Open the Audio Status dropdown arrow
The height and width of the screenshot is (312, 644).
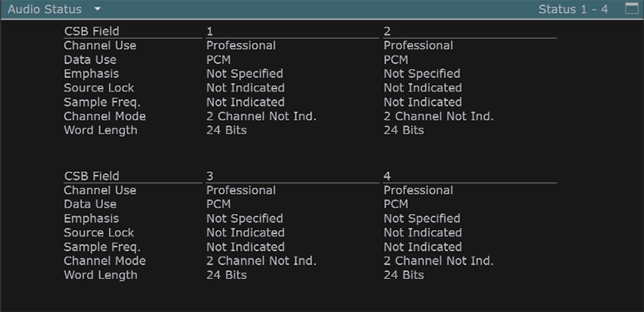97,9
